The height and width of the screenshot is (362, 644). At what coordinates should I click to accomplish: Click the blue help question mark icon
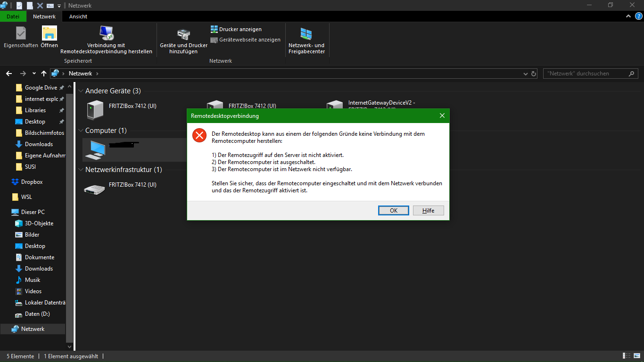pos(639,16)
